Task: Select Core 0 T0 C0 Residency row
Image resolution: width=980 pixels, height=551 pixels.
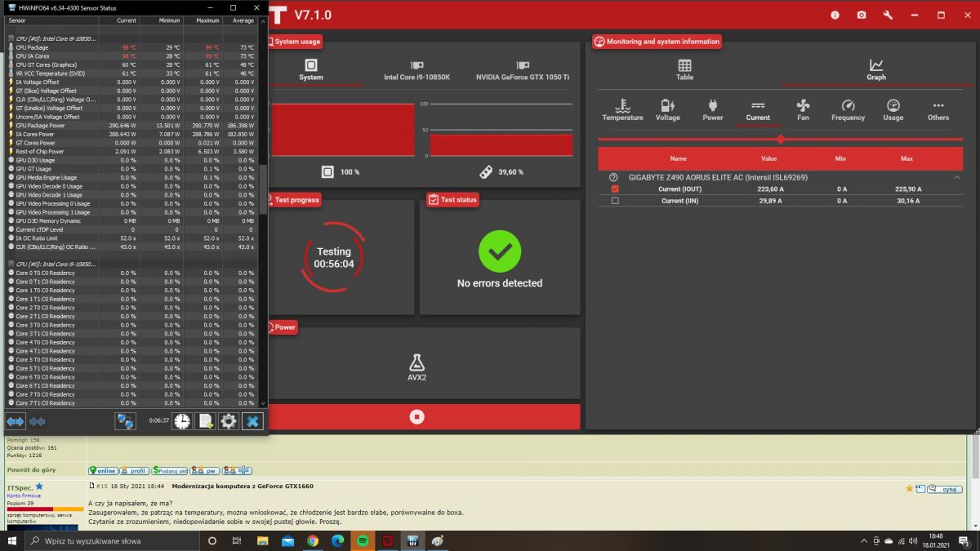Action: (x=133, y=273)
